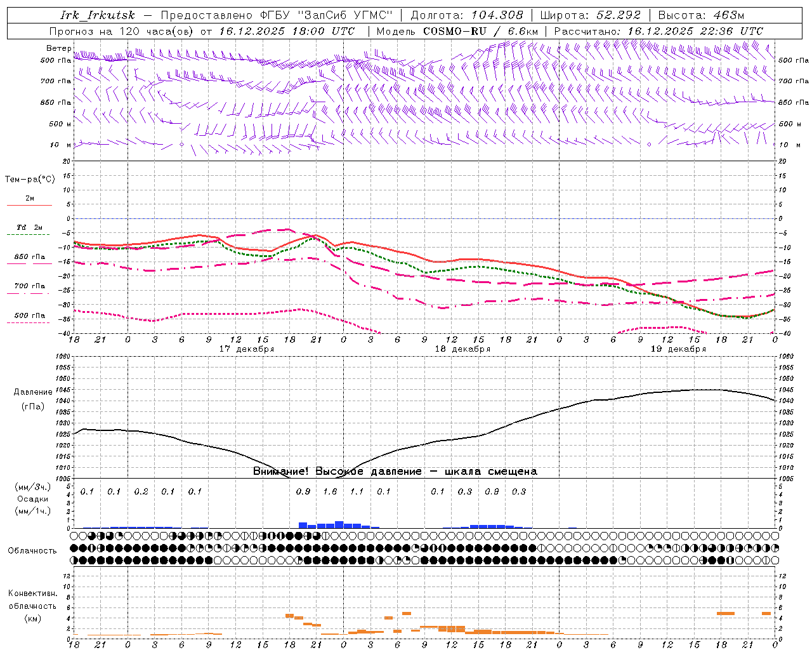Click the "17 декабря" date label

pyautogui.click(x=247, y=349)
